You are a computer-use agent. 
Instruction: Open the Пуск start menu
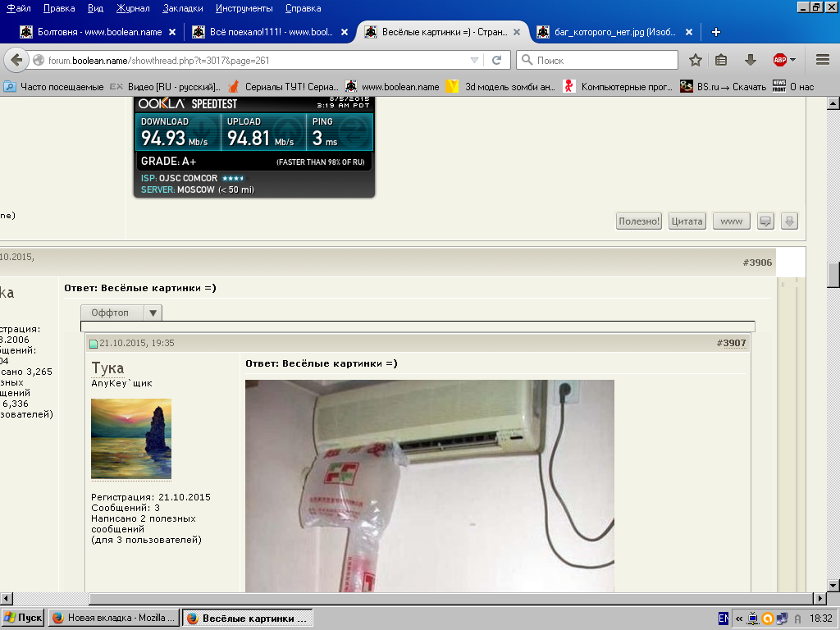point(23,618)
